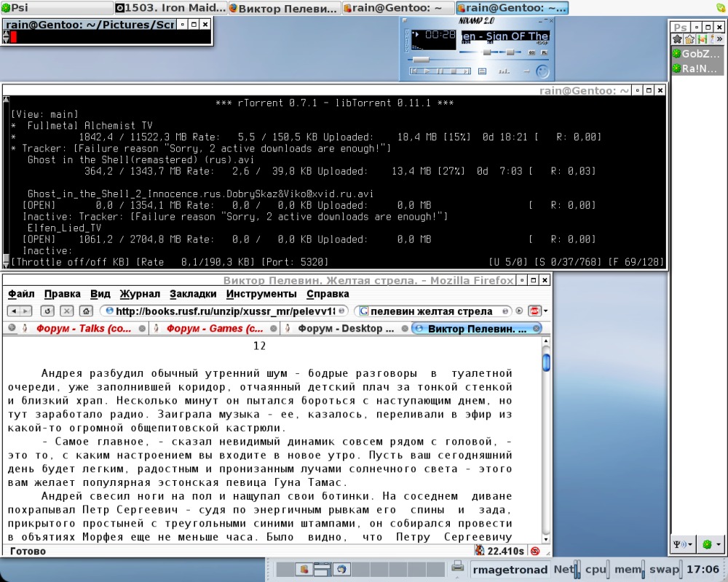The width and height of the screenshot is (728, 582).
Task: Open the Правка menu
Action: point(62,294)
